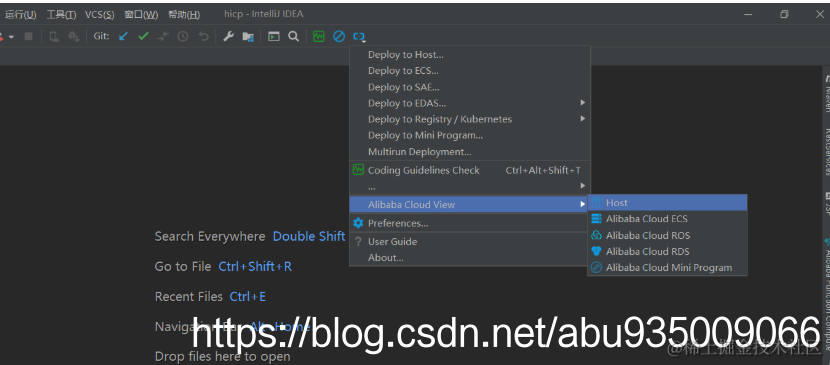This screenshot has width=830, height=365.
Task: Click the Host submenu icon
Action: (597, 202)
